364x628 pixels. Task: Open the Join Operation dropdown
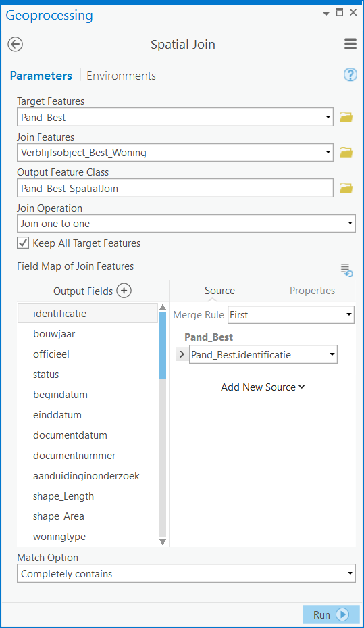(x=186, y=224)
